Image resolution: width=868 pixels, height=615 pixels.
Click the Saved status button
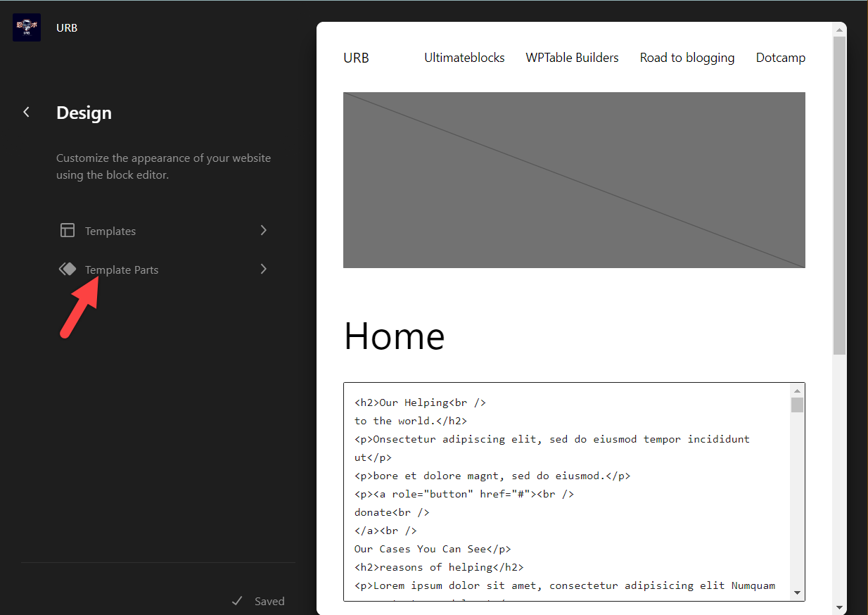[258, 601]
